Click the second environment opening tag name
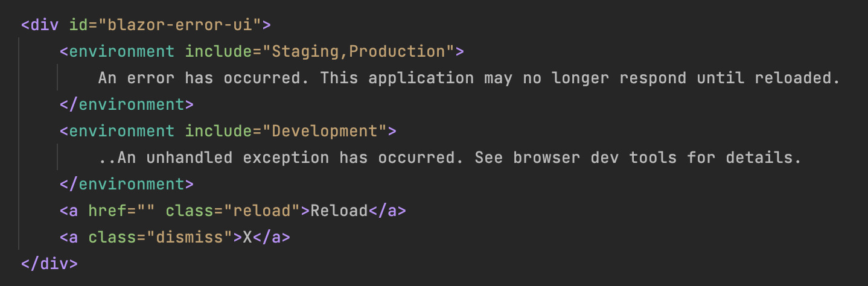The height and width of the screenshot is (286, 868). click(122, 131)
